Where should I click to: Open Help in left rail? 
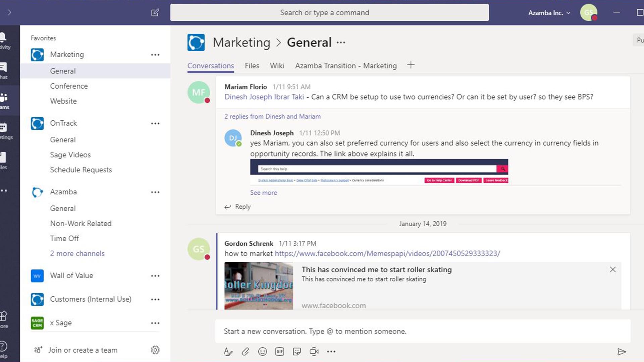point(4,350)
